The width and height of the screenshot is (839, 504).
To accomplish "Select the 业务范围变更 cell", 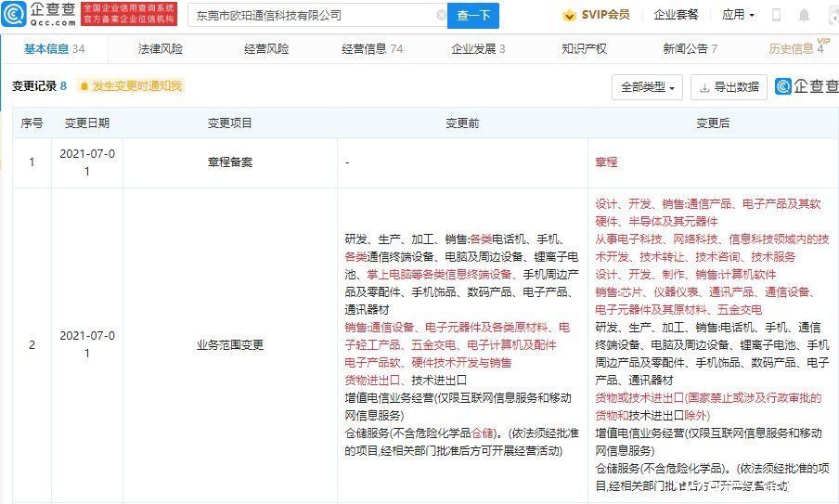I will pos(229,345).
